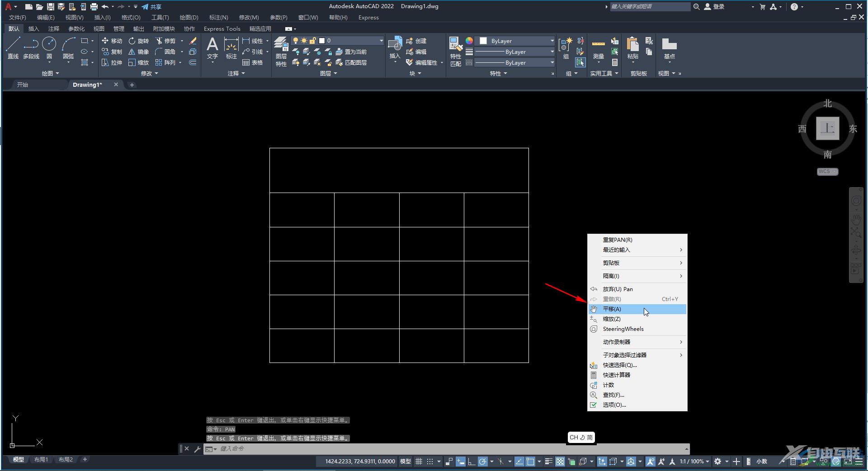This screenshot has height=471, width=868.
Task: Click the 置为当前 (Make Current) layer button
Action: pos(351,52)
